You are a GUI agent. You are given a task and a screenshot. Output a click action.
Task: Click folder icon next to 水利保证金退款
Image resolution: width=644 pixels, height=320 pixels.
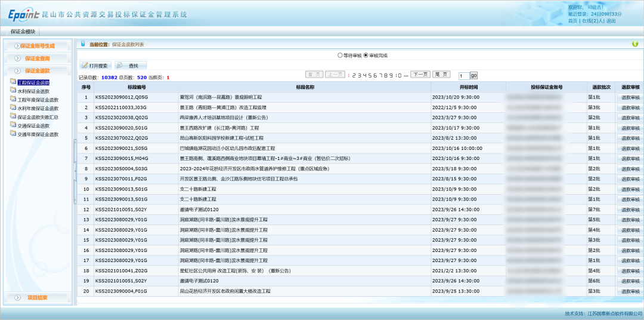pyautogui.click(x=13, y=91)
